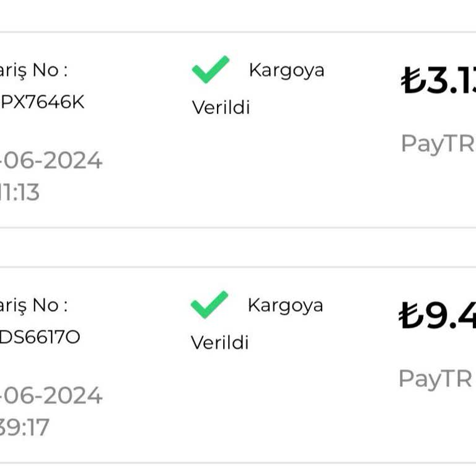Select order number PX7646K
The image size is (476, 476).
point(42,102)
